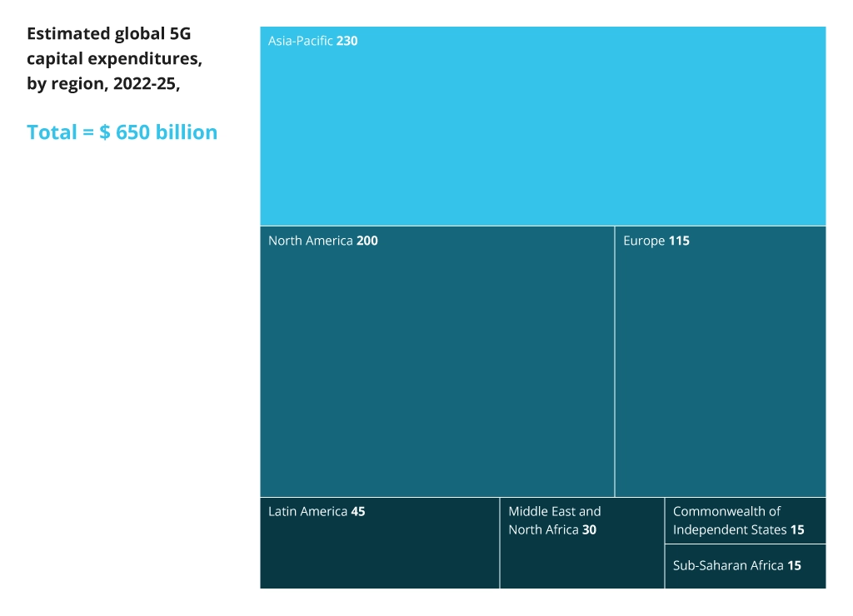Click the "Sub-Saharan Africa 15" label
The height and width of the screenshot is (616, 853).
(736, 565)
